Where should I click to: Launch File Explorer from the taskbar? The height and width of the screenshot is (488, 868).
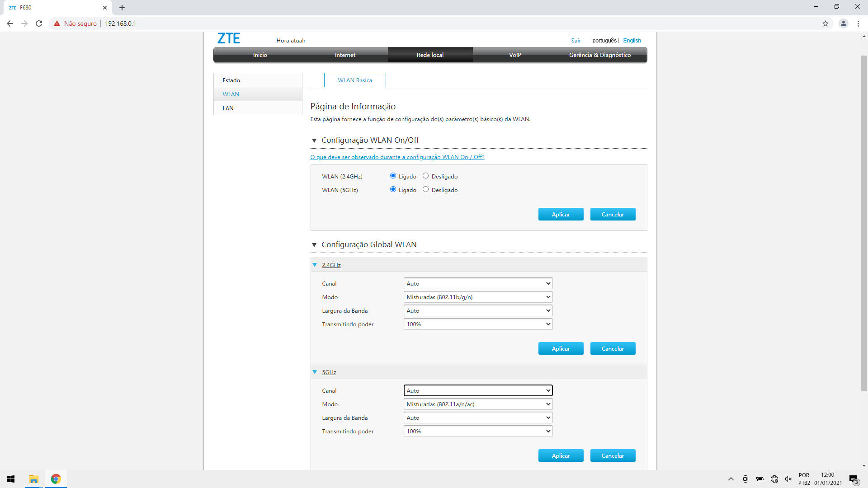pyautogui.click(x=33, y=479)
